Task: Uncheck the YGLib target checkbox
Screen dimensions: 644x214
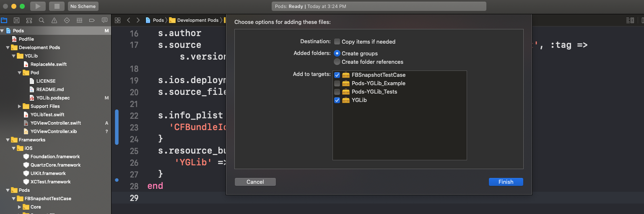Action: click(x=337, y=100)
